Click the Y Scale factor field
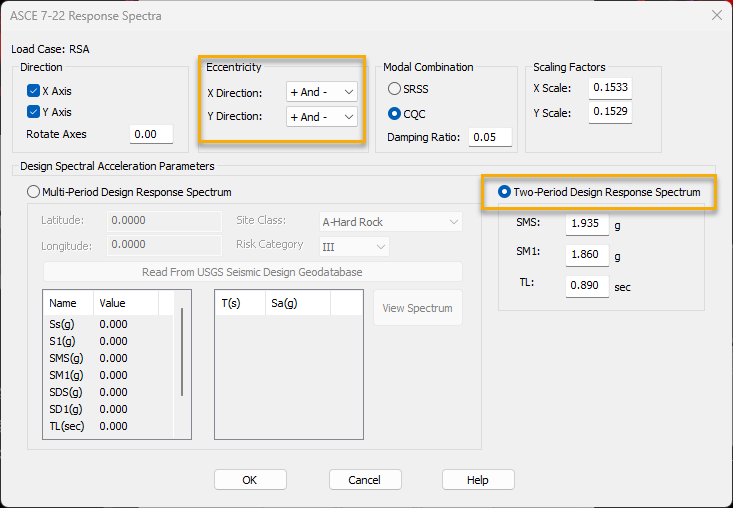 pyautogui.click(x=610, y=112)
